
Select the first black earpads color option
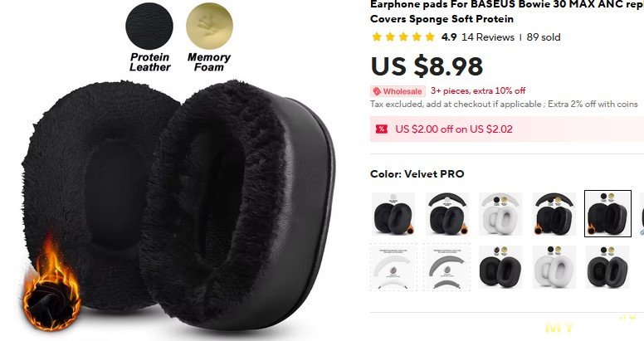click(x=393, y=213)
